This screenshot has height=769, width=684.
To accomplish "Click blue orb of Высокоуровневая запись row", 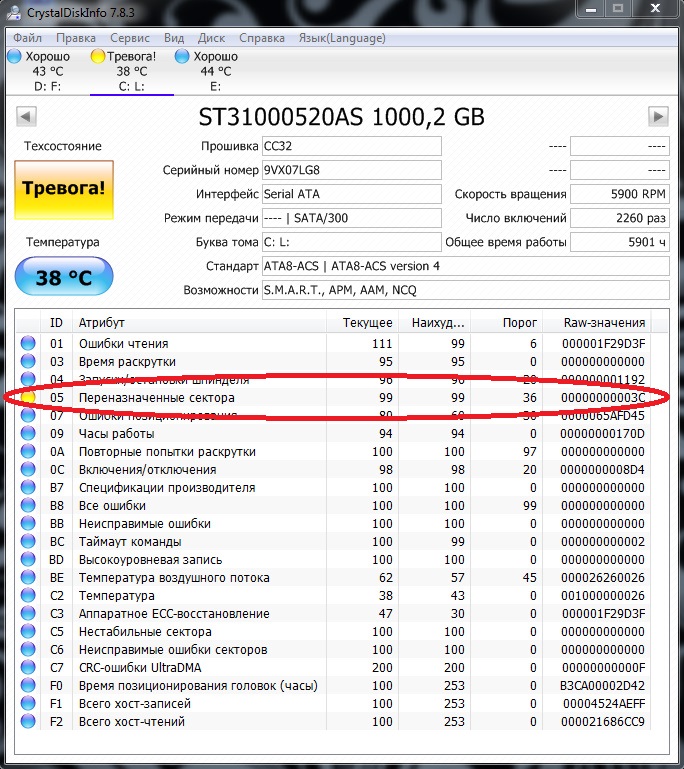I will pyautogui.click(x=28, y=560).
